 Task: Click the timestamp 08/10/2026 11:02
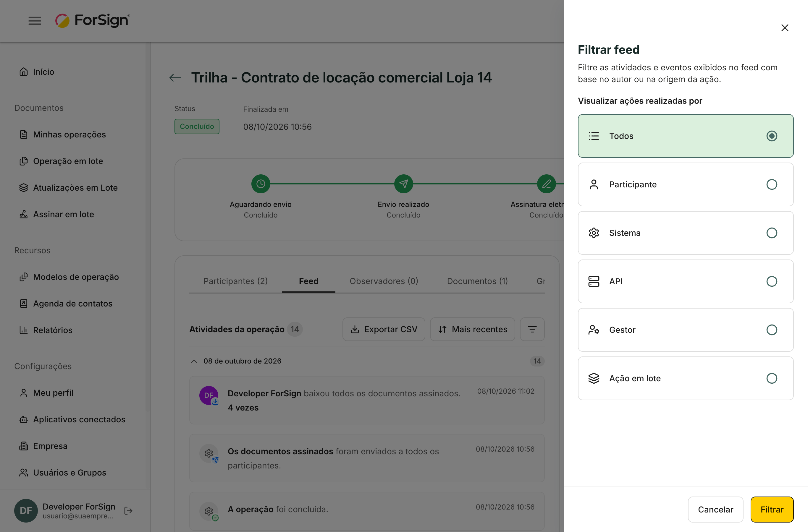pyautogui.click(x=506, y=391)
